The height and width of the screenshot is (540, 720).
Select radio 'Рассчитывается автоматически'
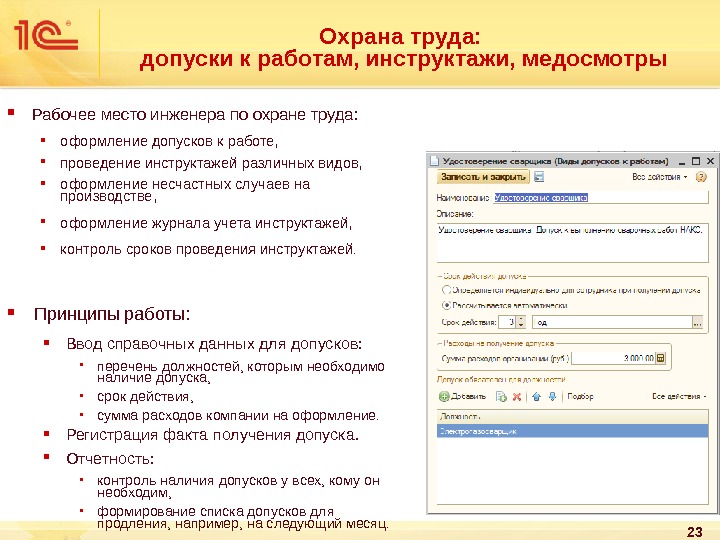click(x=446, y=305)
